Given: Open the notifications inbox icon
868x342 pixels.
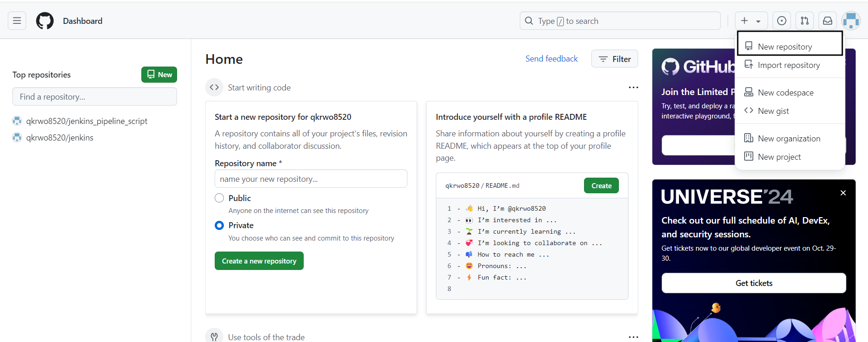Looking at the screenshot, I should (828, 21).
